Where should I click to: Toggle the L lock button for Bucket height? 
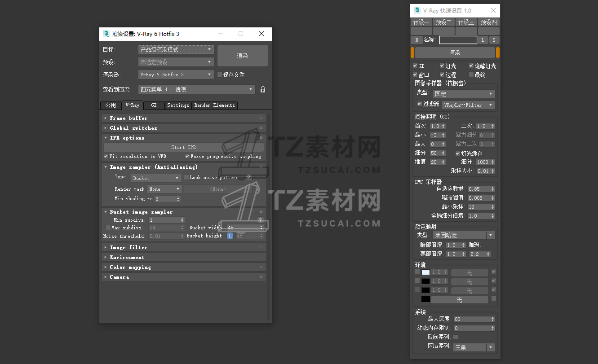230,236
